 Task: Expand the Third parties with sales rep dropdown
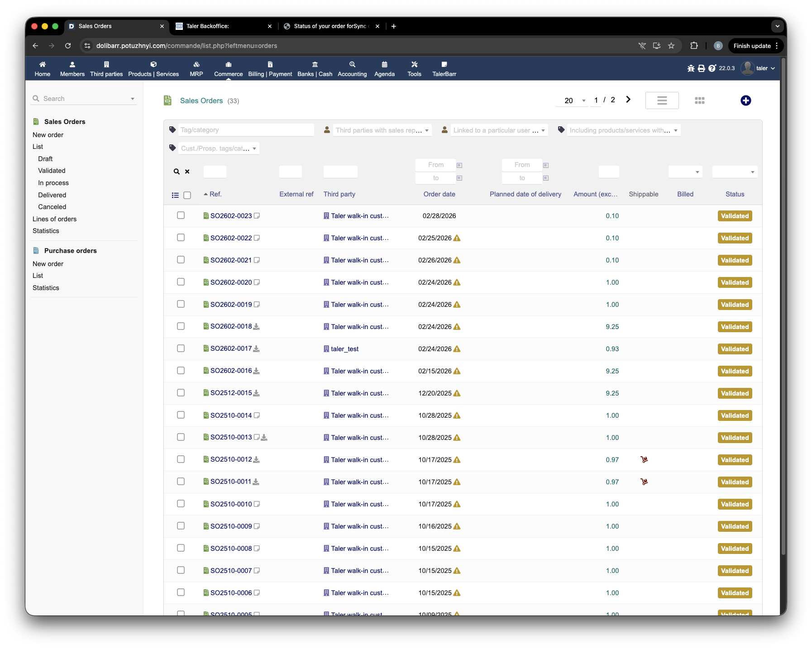pos(382,130)
